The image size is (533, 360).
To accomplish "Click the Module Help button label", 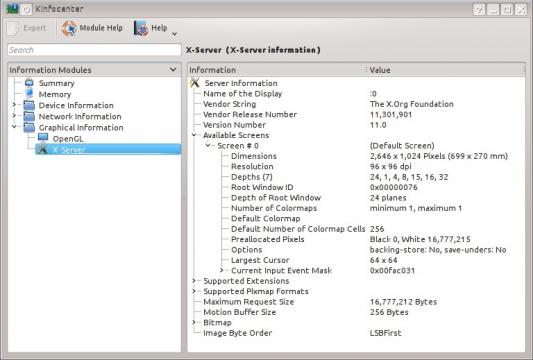I will 101,28.
